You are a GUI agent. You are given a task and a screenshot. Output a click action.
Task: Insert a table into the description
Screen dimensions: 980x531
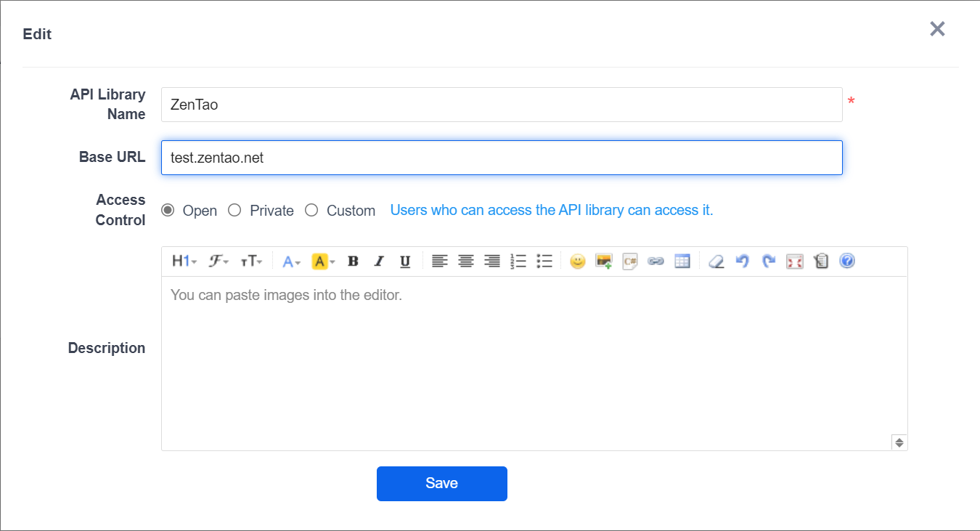click(x=682, y=262)
